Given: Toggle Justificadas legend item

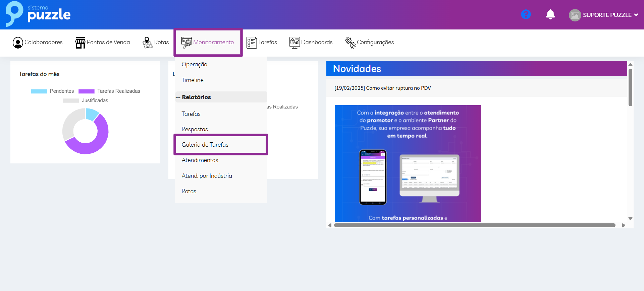Looking at the screenshot, I should click(x=86, y=100).
